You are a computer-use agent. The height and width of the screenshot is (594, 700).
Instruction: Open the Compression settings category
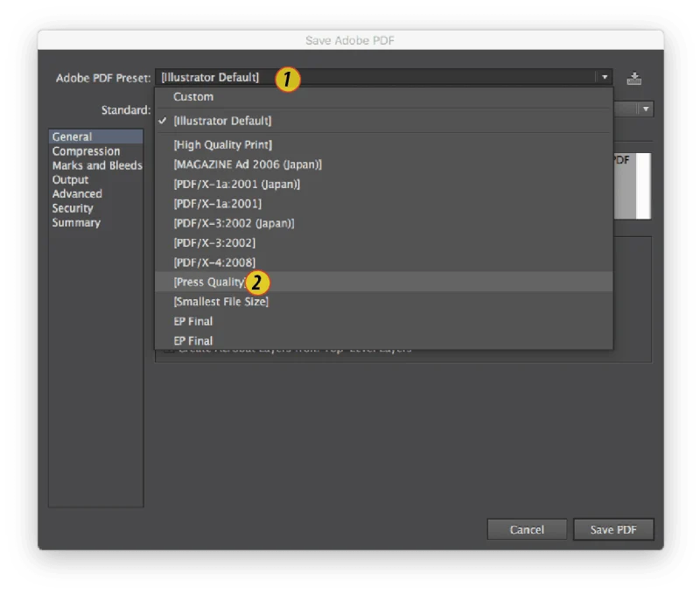click(86, 151)
